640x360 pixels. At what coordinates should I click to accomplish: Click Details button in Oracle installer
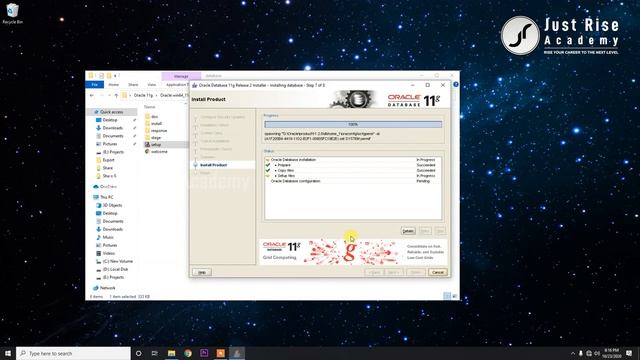[408, 231]
